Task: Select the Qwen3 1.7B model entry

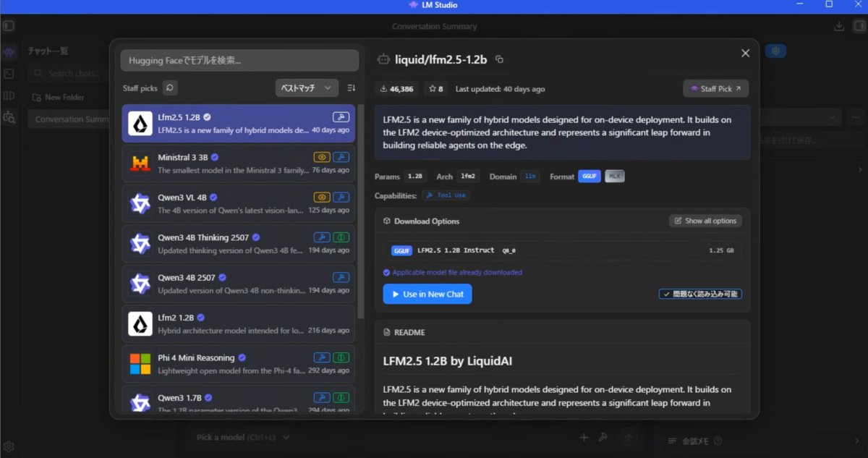Action: click(238, 400)
